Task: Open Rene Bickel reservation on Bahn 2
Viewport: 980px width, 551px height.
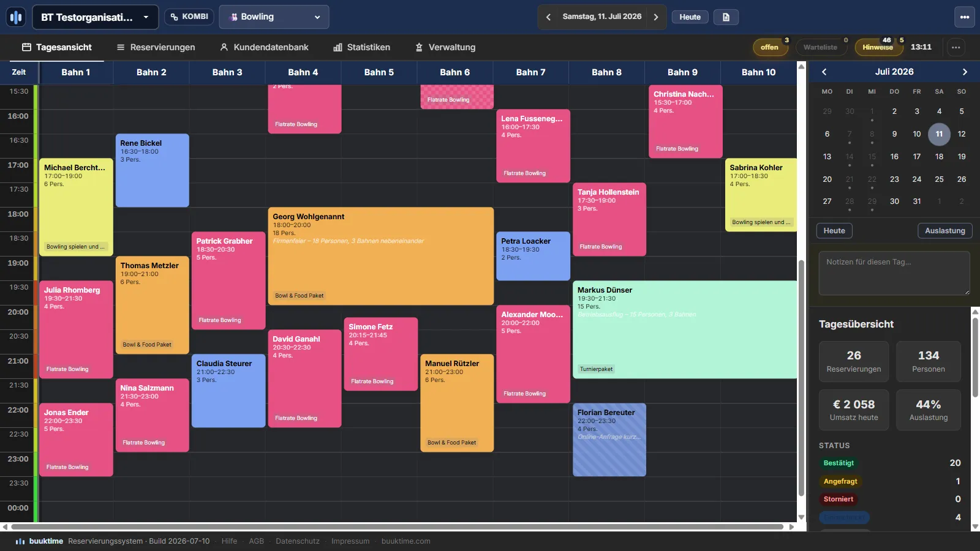Action: pos(152,170)
